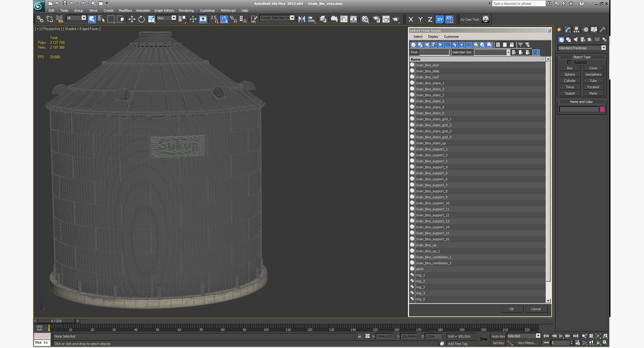Open the Selected key mode dropdown

click(523, 336)
